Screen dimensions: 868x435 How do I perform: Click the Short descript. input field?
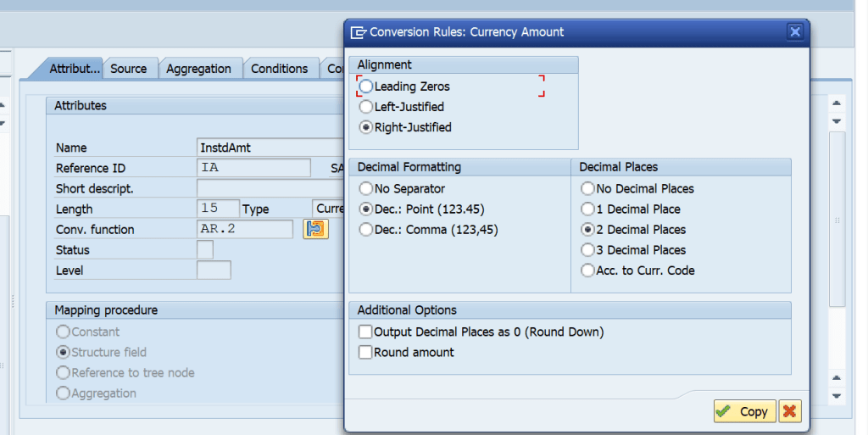270,188
